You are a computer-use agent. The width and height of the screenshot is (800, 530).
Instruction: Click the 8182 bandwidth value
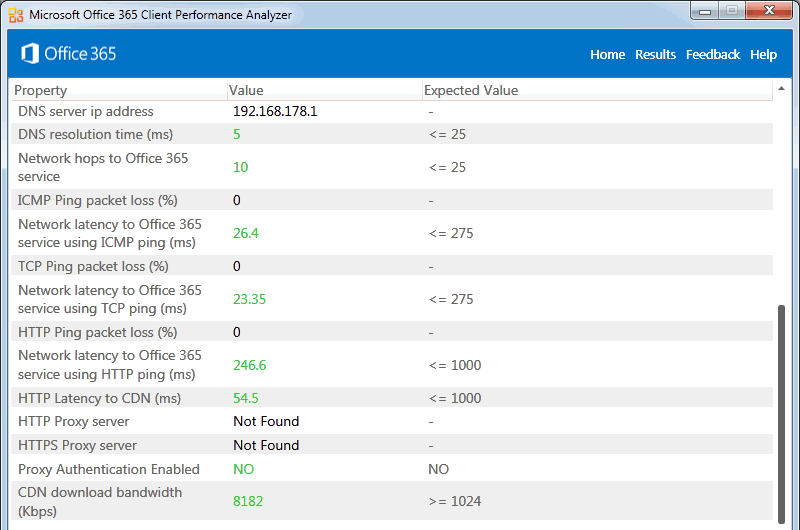[248, 501]
